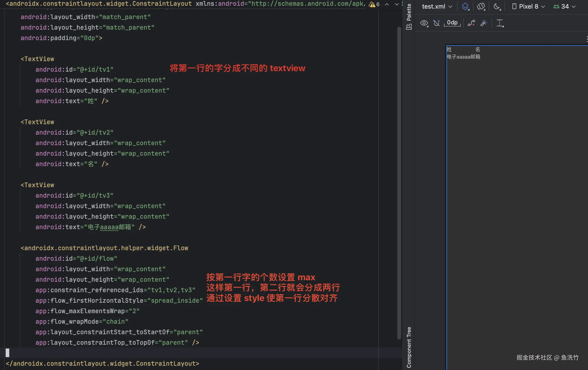Image resolution: width=588 pixels, height=370 pixels.
Task: Open the night mode moon selector
Action: (497, 6)
